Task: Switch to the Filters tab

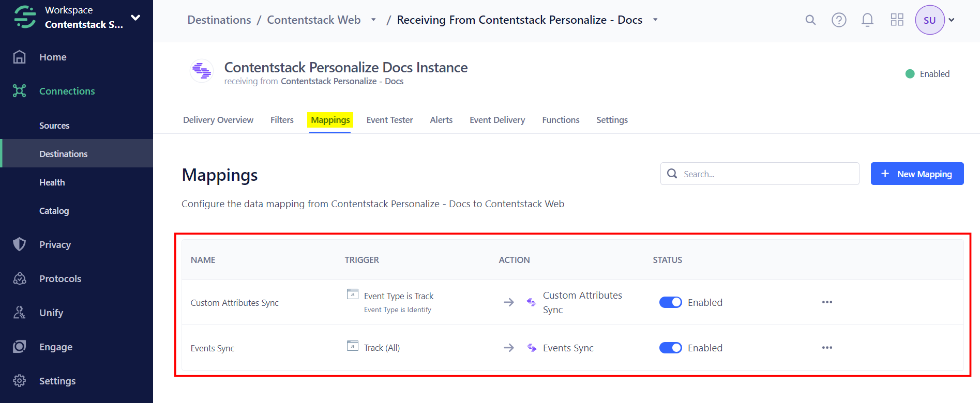Action: pyautogui.click(x=282, y=120)
